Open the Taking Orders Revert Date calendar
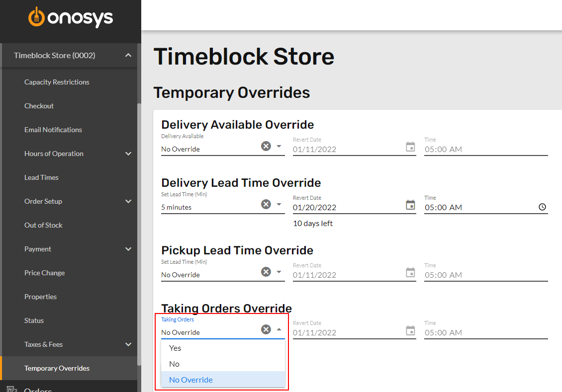The height and width of the screenshot is (392, 562). click(x=410, y=329)
